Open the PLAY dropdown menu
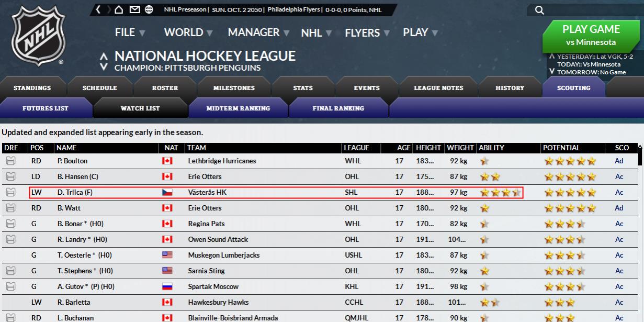 [421, 32]
